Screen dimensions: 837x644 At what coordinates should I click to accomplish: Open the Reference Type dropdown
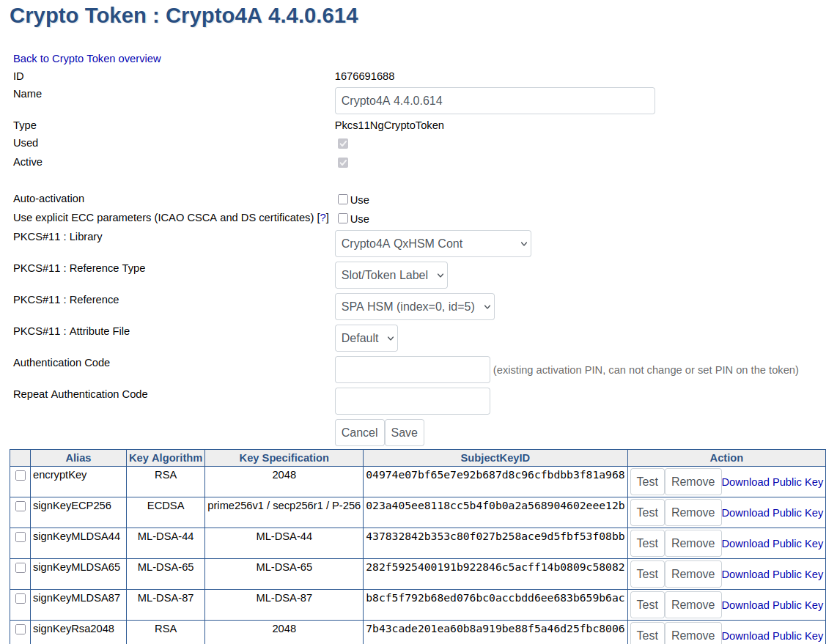(x=391, y=275)
